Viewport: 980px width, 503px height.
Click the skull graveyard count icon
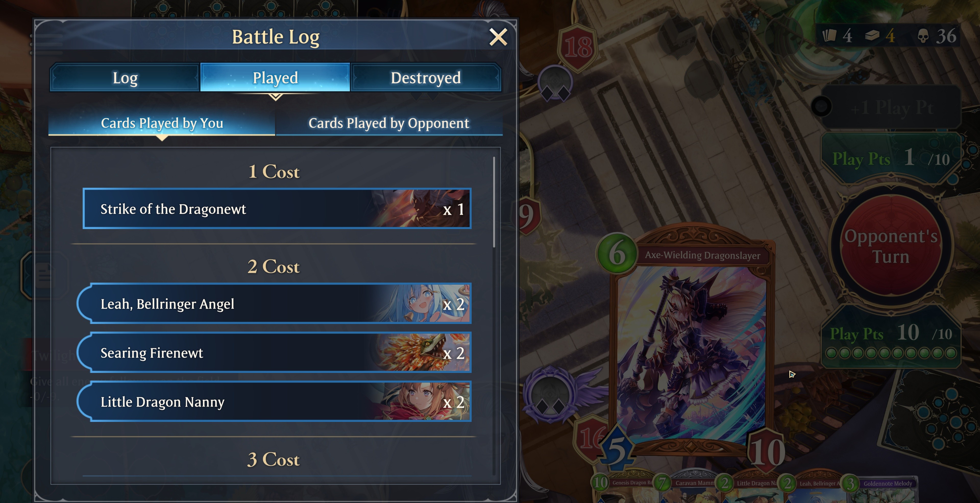click(923, 36)
